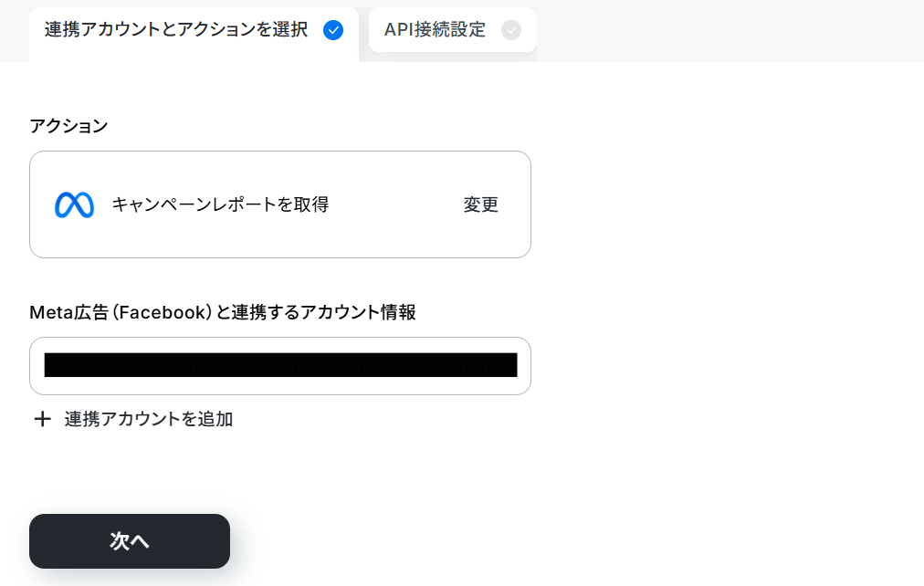Click the キャンペーンレポートを取得 action card

pyautogui.click(x=280, y=204)
